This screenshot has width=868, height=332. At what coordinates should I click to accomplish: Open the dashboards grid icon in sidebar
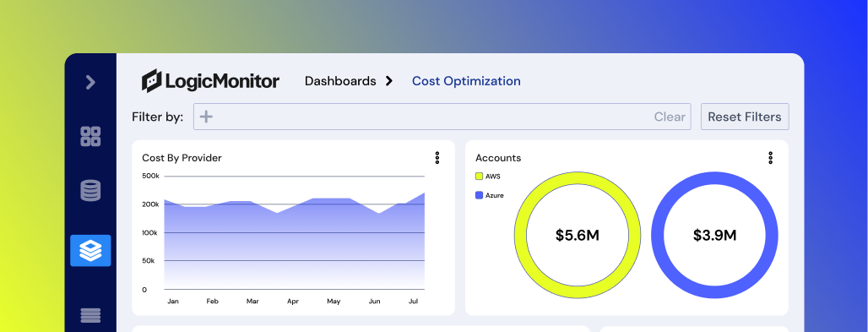click(x=90, y=136)
